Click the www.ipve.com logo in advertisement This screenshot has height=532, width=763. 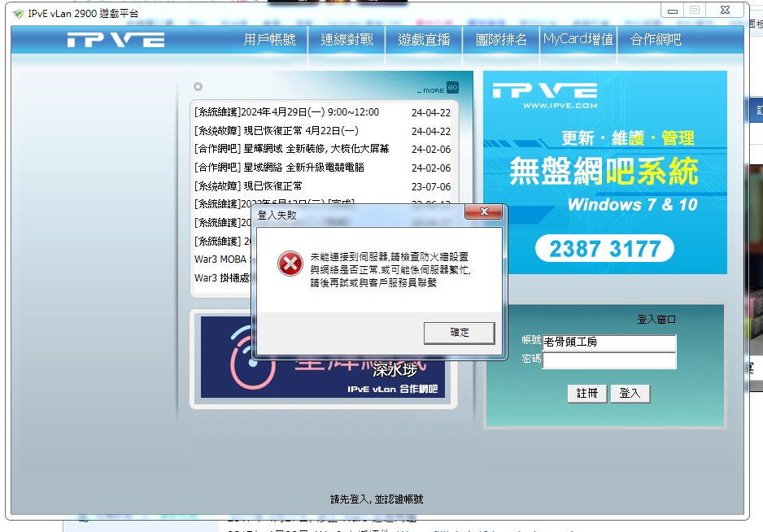(545, 96)
